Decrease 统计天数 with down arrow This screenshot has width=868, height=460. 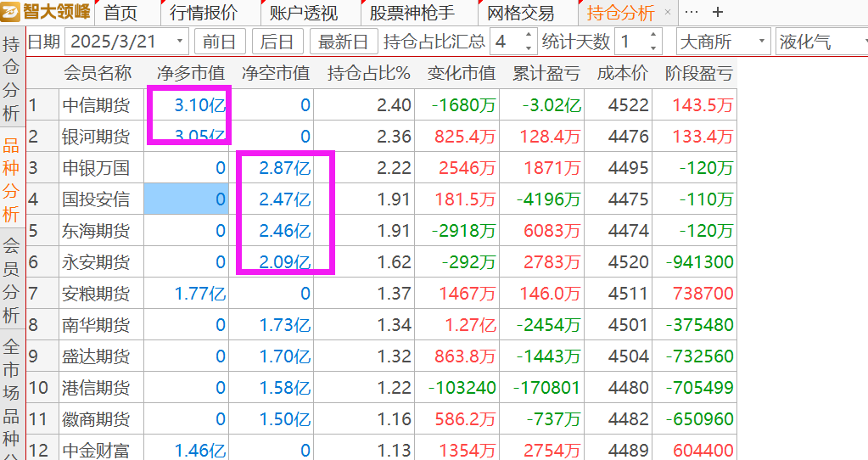(653, 48)
